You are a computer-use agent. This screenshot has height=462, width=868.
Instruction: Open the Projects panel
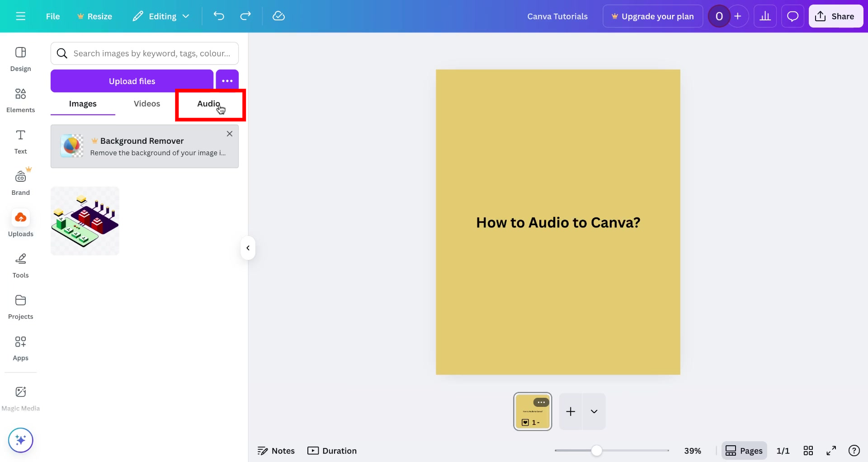tap(20, 306)
